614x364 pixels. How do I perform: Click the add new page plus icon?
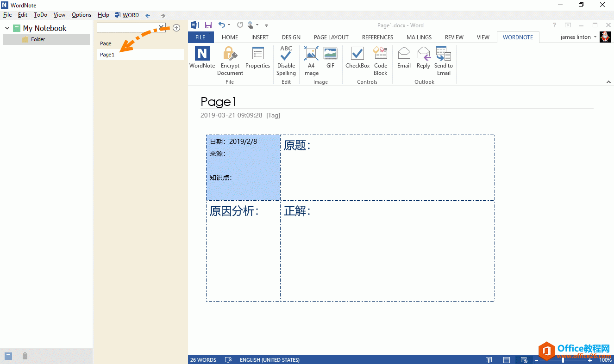pos(176,28)
